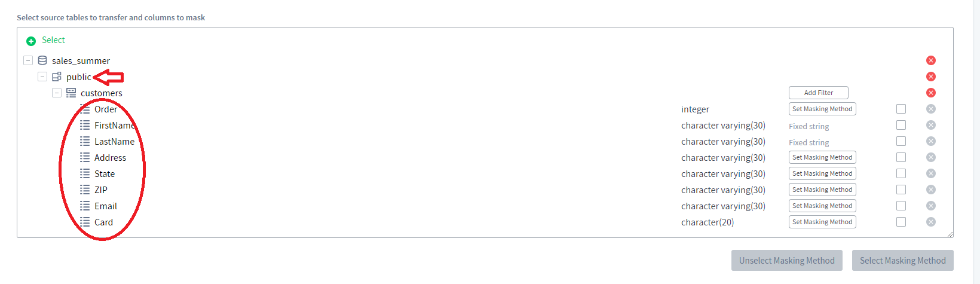Collapse the customers table node
This screenshot has height=284, width=980.
click(x=57, y=93)
